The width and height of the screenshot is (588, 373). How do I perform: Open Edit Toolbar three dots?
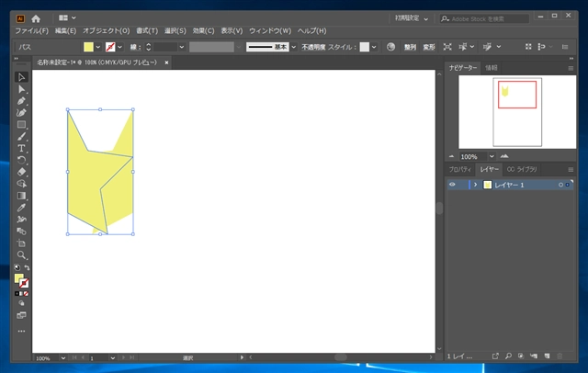[21, 332]
